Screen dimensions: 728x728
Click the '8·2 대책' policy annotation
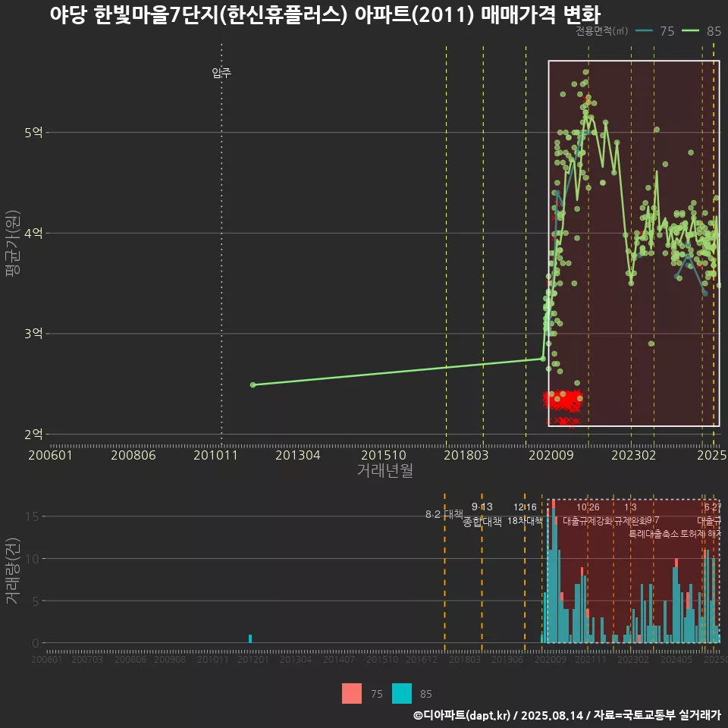pos(444,514)
